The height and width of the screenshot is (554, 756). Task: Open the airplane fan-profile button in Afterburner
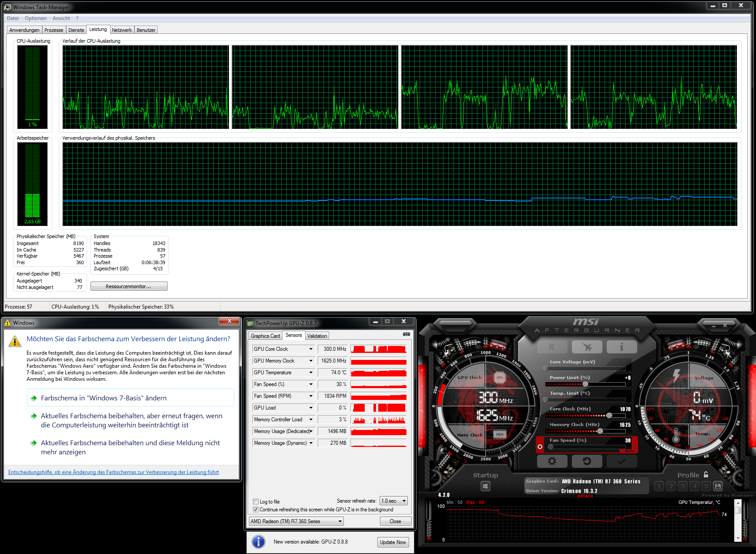point(587,347)
